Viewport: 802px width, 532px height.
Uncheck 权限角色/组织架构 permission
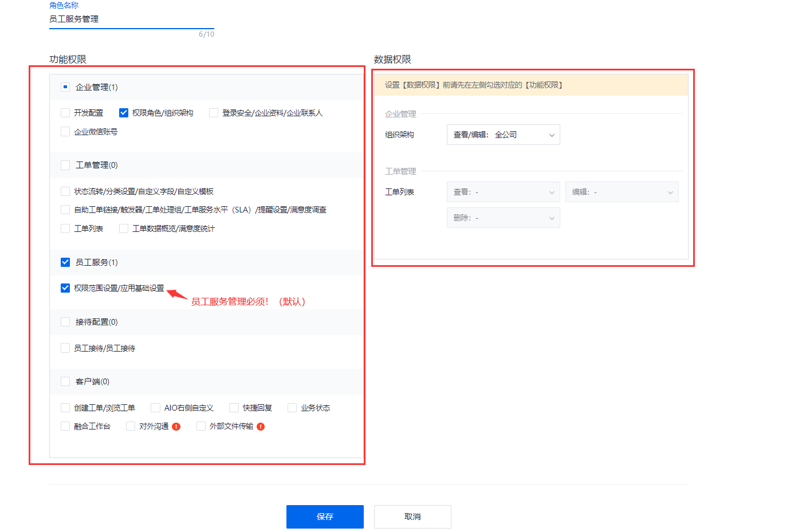point(124,113)
